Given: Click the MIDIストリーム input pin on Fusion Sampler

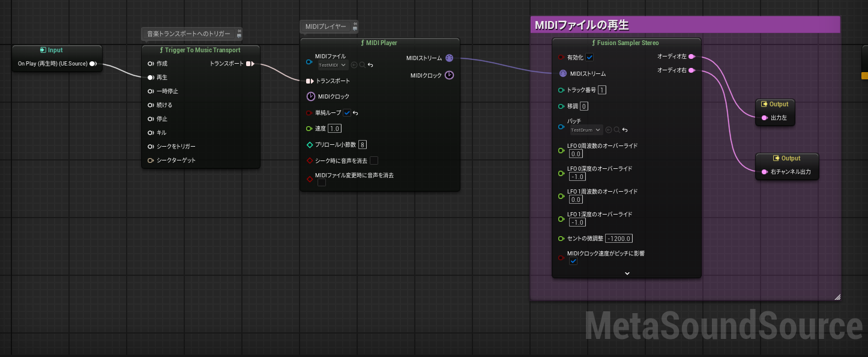Looking at the screenshot, I should [x=562, y=74].
